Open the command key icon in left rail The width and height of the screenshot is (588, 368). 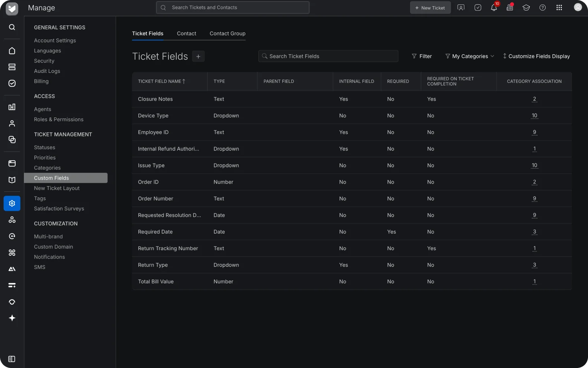point(12,253)
